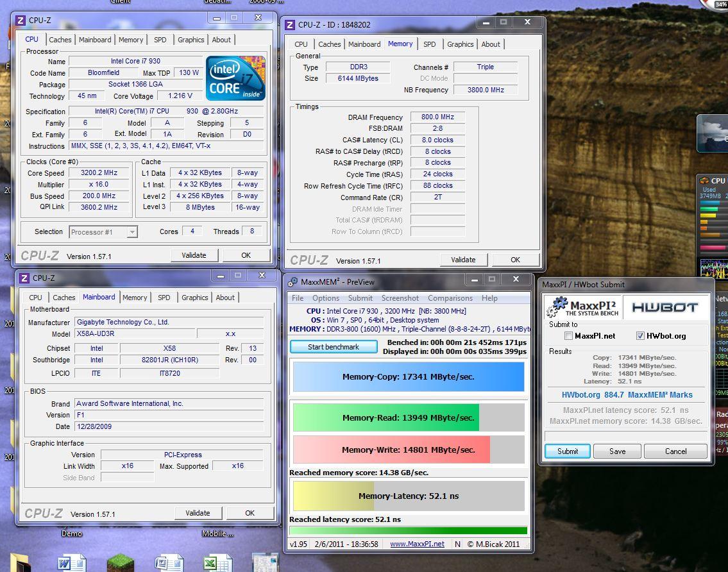Image resolution: width=728 pixels, height=572 pixels.
Task: Open SPD tab in top-left CPU-Z window
Action: 160,40
